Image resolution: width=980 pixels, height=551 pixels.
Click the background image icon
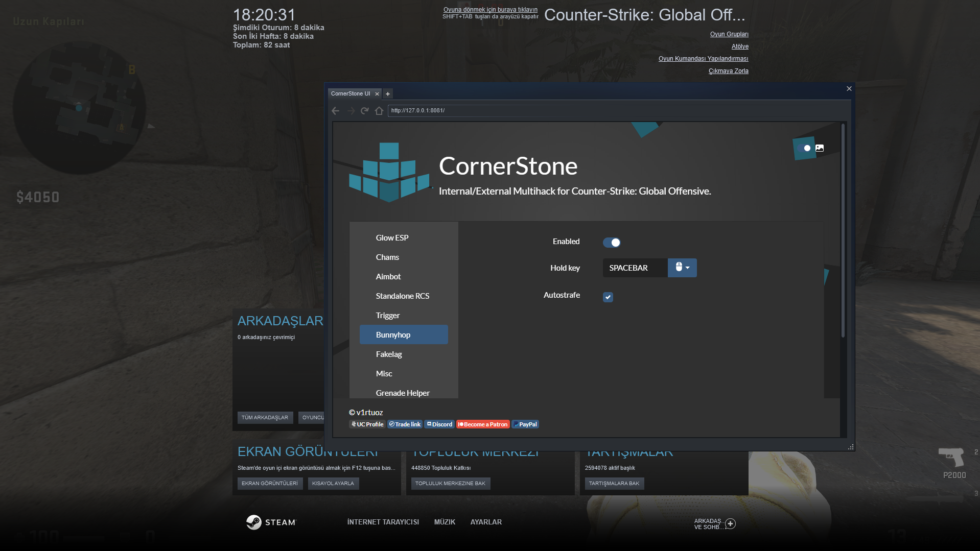(x=820, y=148)
